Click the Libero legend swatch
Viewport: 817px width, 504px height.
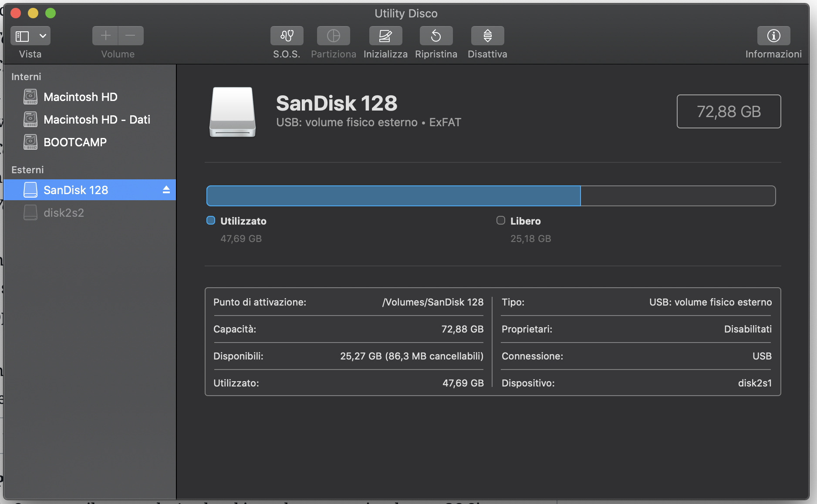pos(501,221)
